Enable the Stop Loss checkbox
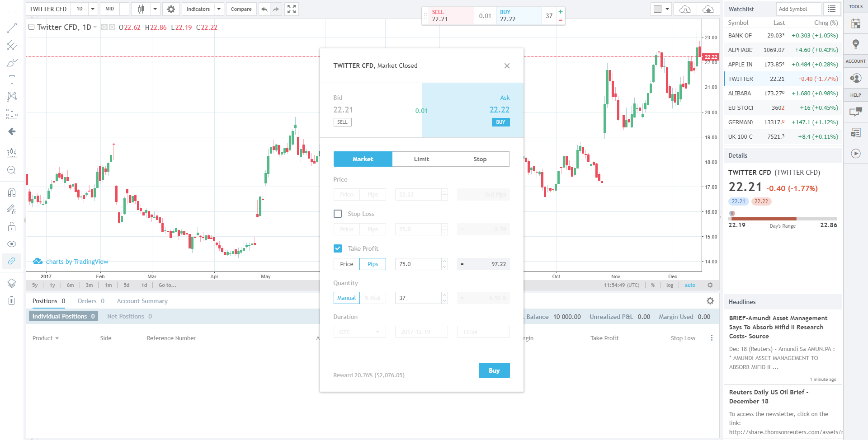 [x=338, y=214]
